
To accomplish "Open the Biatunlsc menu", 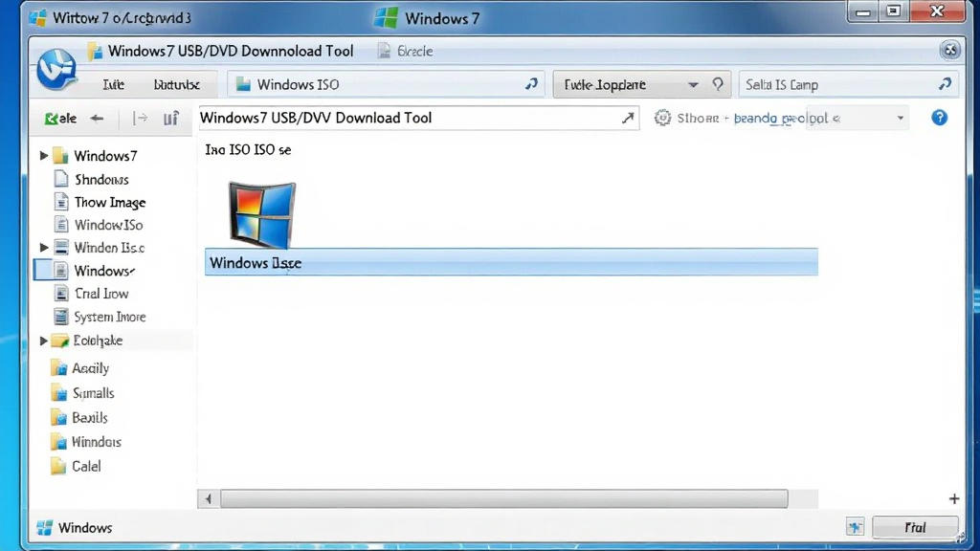I will (177, 84).
